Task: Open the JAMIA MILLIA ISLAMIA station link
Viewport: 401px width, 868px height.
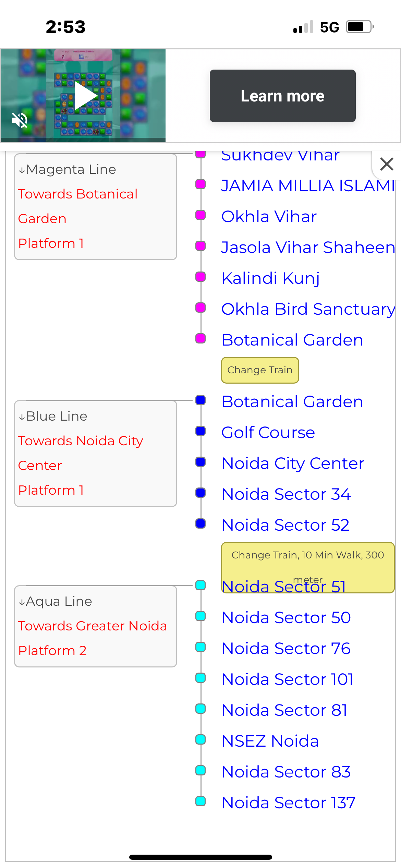Action: 308,186
